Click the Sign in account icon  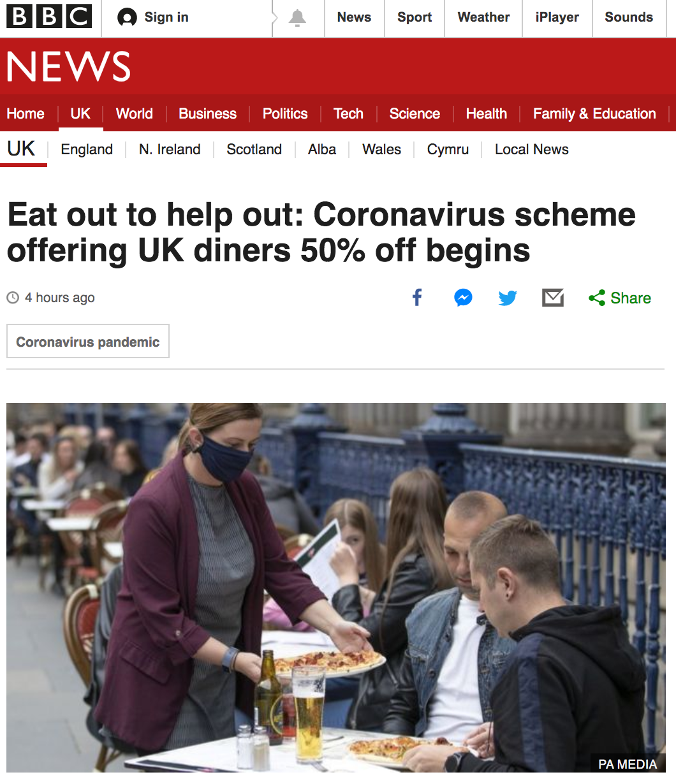[128, 18]
